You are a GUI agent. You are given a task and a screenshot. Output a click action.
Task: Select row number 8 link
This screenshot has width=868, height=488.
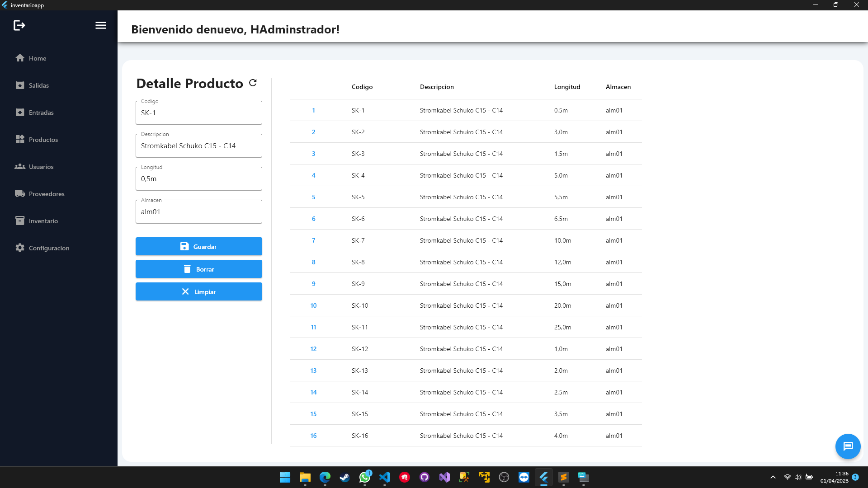313,262
